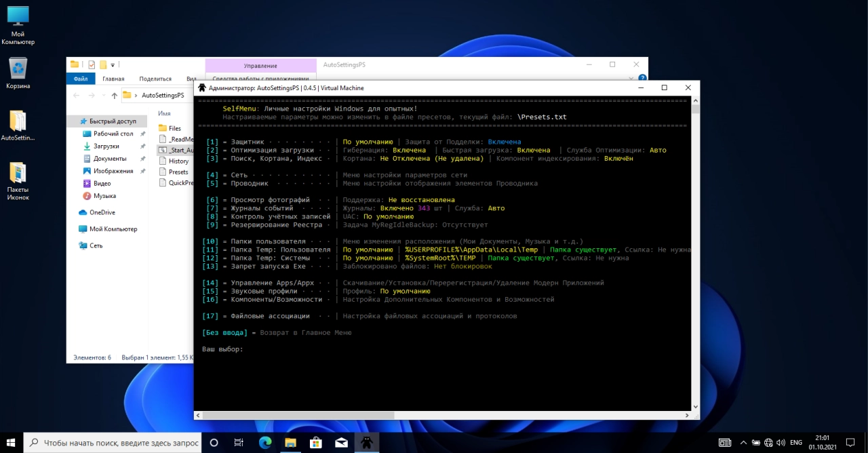Open notification center on taskbar
The width and height of the screenshot is (868, 453).
pos(850,442)
